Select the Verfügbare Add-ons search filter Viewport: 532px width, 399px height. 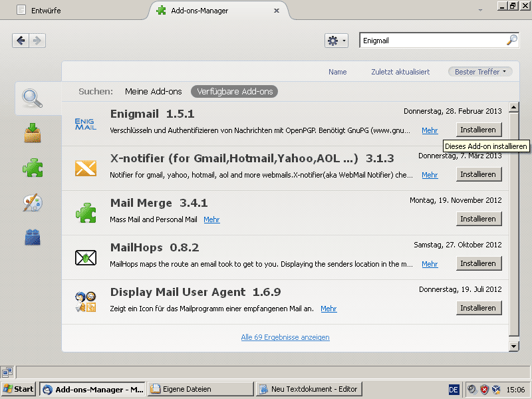[234, 91]
